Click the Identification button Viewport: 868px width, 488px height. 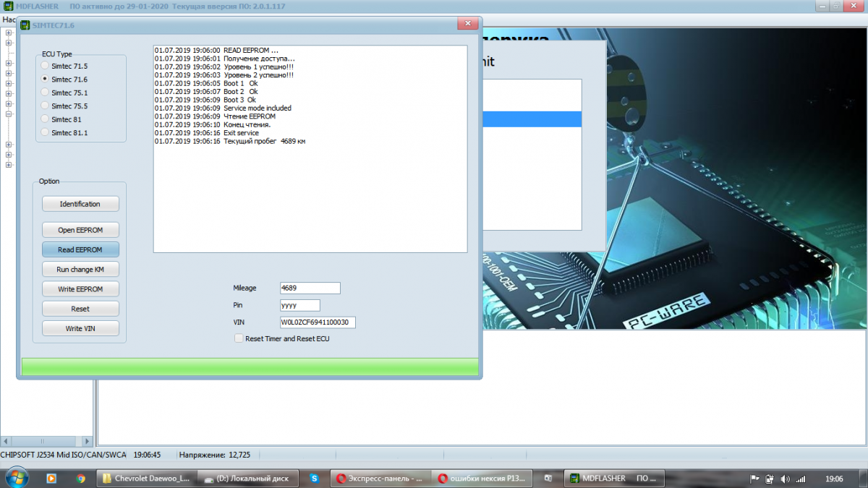[80, 204]
